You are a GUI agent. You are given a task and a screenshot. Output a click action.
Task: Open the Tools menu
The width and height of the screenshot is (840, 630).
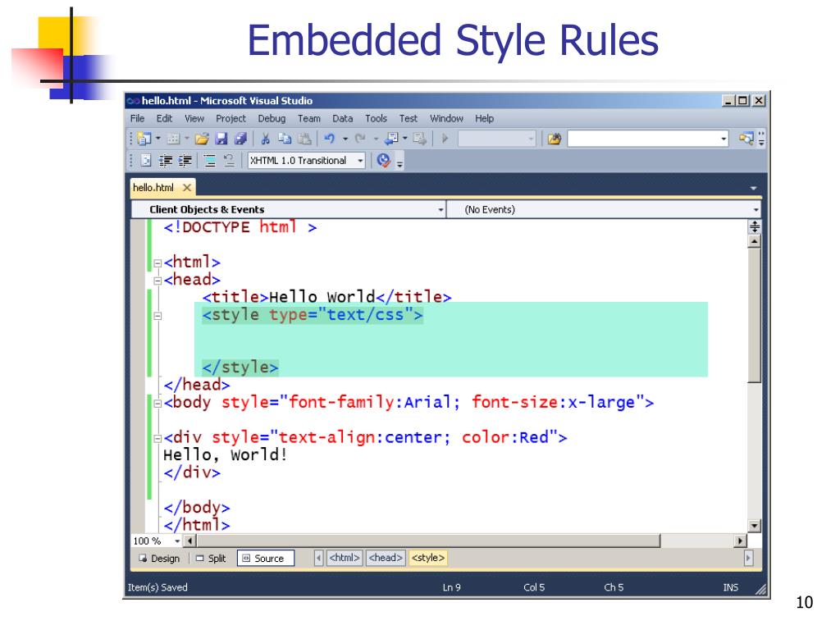click(376, 118)
